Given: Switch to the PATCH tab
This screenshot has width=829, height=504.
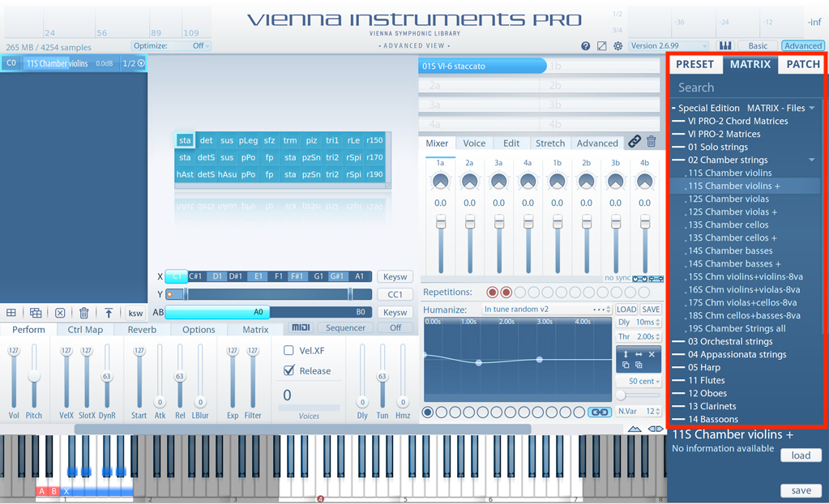Looking at the screenshot, I should click(x=802, y=64).
